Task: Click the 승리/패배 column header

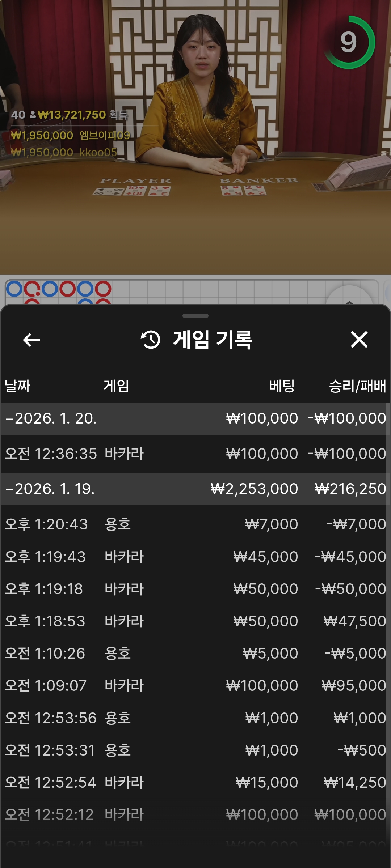Action: click(x=357, y=386)
